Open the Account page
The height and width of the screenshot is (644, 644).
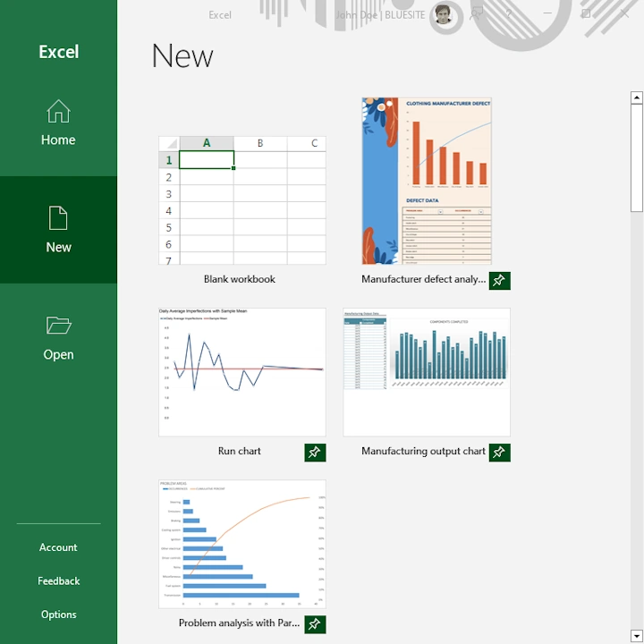pos(58,547)
